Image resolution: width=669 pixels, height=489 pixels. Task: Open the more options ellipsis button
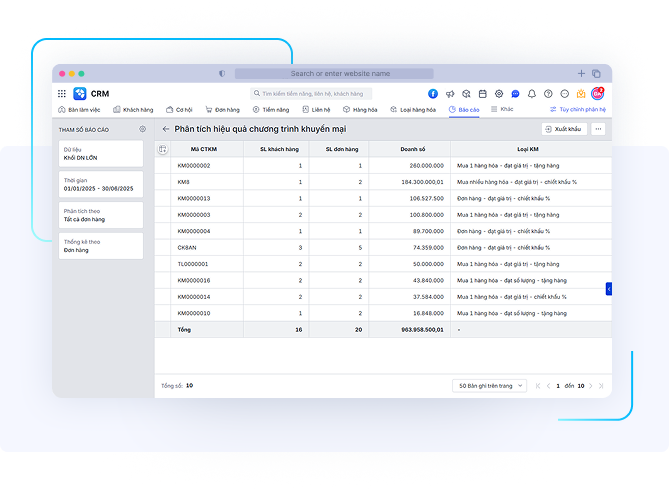pyautogui.click(x=598, y=129)
